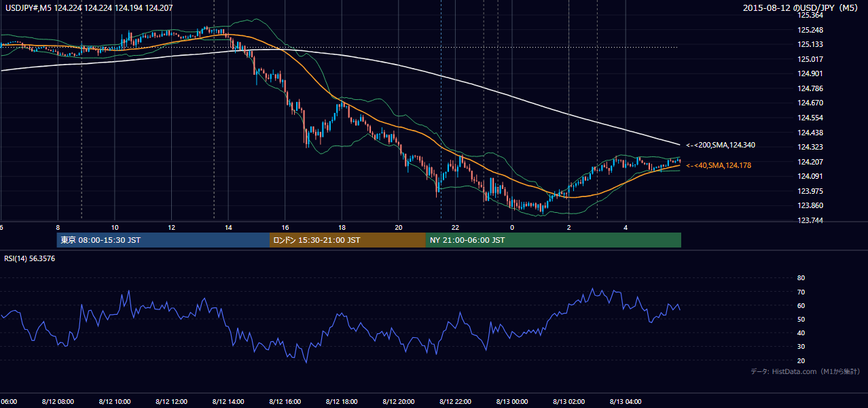
Task: Select the RSI(14) 56.3576 indicator label
Action: [x=29, y=258]
